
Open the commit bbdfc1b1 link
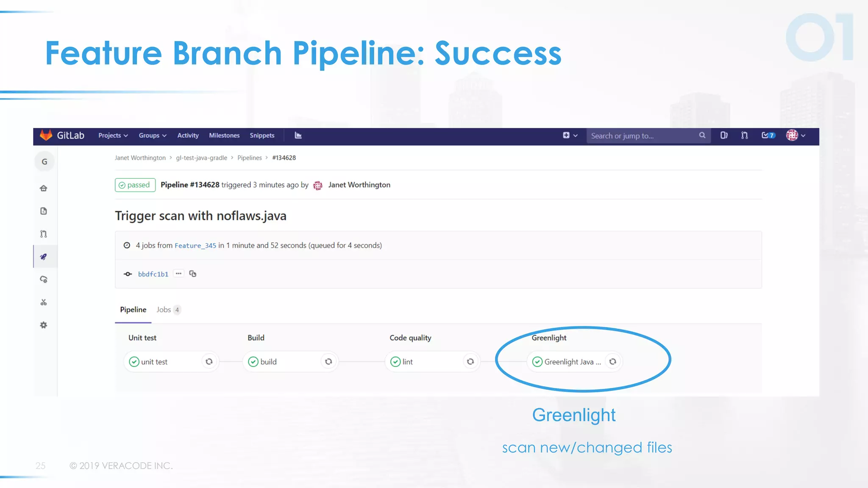[153, 274]
